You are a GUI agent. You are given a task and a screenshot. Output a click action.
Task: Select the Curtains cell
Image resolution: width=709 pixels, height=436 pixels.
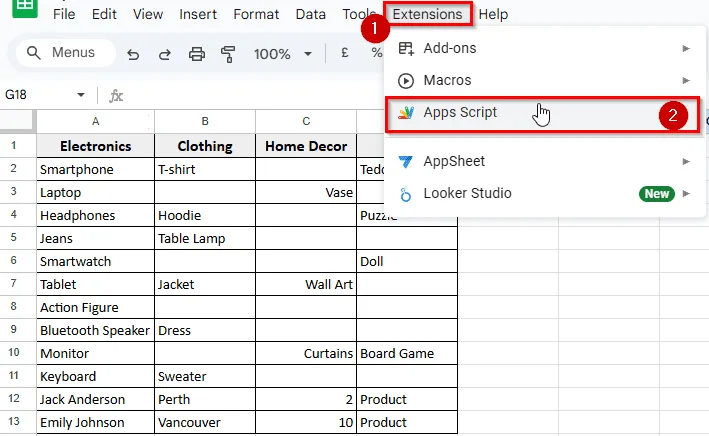pos(306,353)
